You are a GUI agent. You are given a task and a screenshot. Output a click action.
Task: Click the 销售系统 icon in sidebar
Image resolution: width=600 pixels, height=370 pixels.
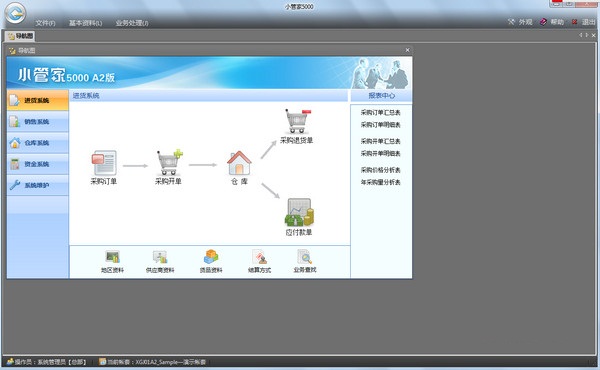click(x=15, y=122)
